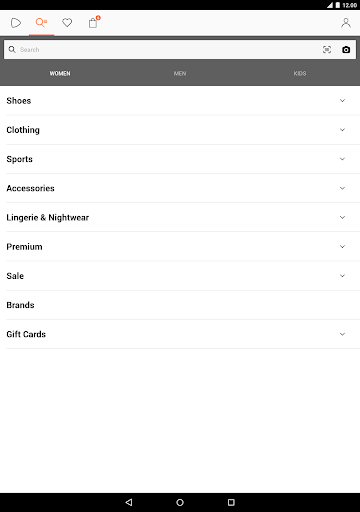Screen dimensions: 360x512
Task: Expand the Gift Cards chevron
Action: [342, 334]
